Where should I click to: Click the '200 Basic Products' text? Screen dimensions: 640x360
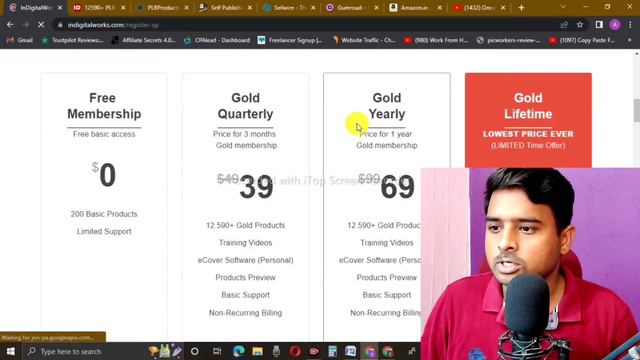click(x=104, y=214)
